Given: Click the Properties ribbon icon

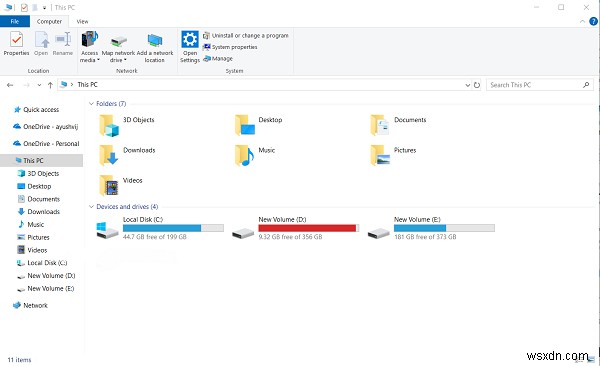Looking at the screenshot, I should 16,40.
